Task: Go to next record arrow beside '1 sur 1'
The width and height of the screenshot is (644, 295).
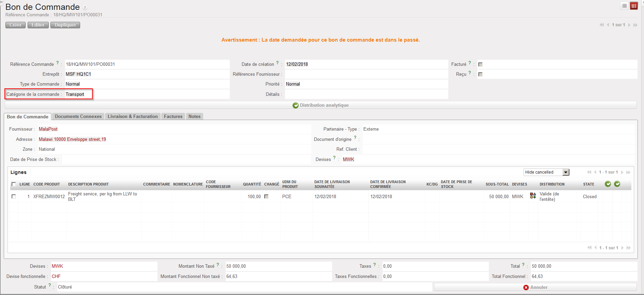Action: coord(629,25)
